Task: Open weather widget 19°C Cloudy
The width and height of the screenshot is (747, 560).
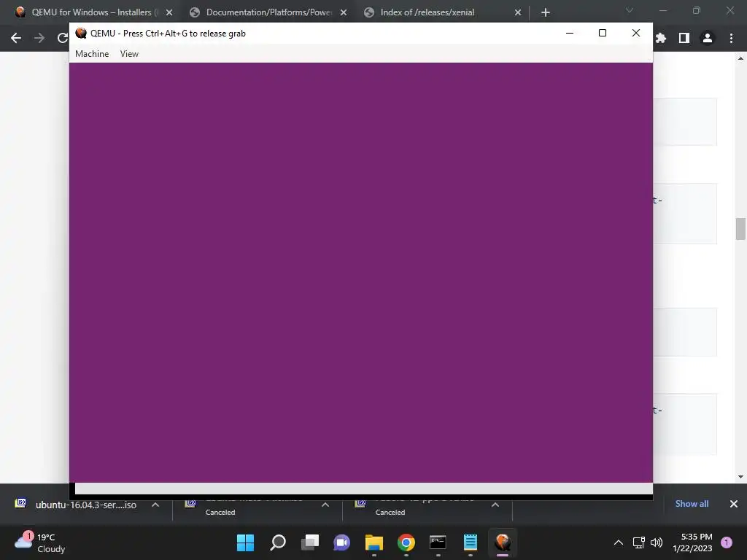Action: click(x=39, y=542)
